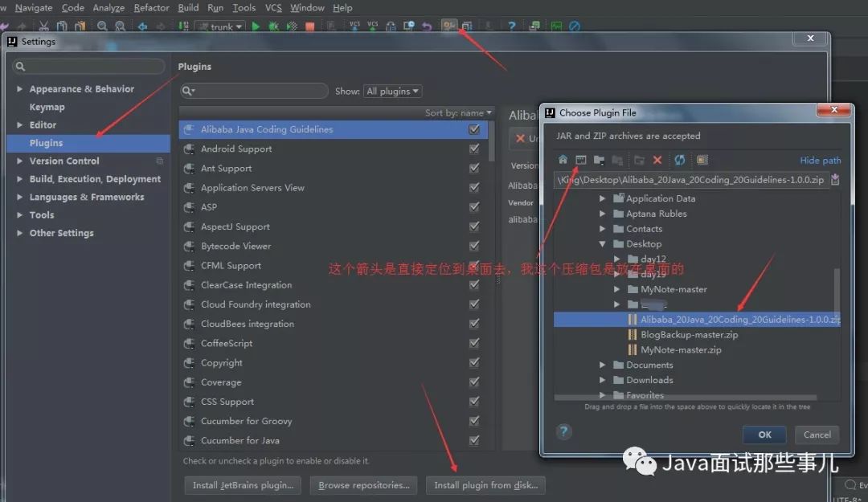Open the Analyze menu
The image size is (868, 502).
click(x=108, y=8)
